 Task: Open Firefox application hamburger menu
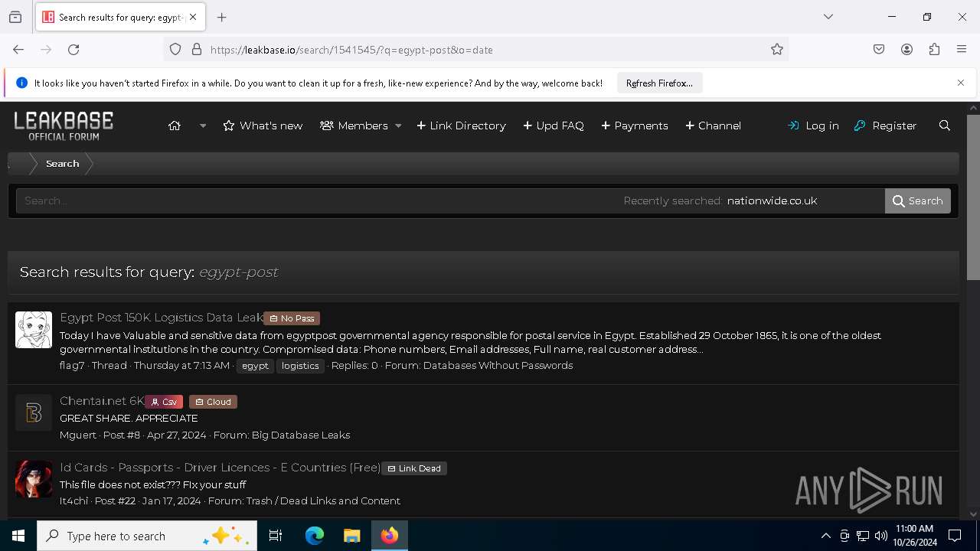click(962, 50)
